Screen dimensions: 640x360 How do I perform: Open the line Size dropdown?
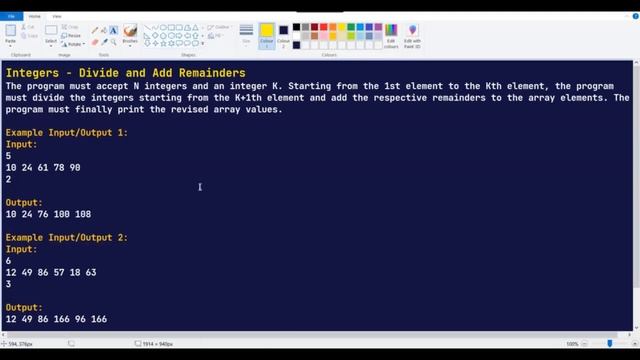click(246, 36)
